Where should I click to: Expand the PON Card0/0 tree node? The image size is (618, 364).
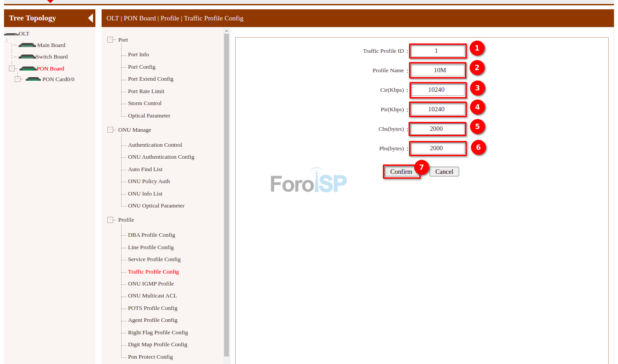[18, 79]
